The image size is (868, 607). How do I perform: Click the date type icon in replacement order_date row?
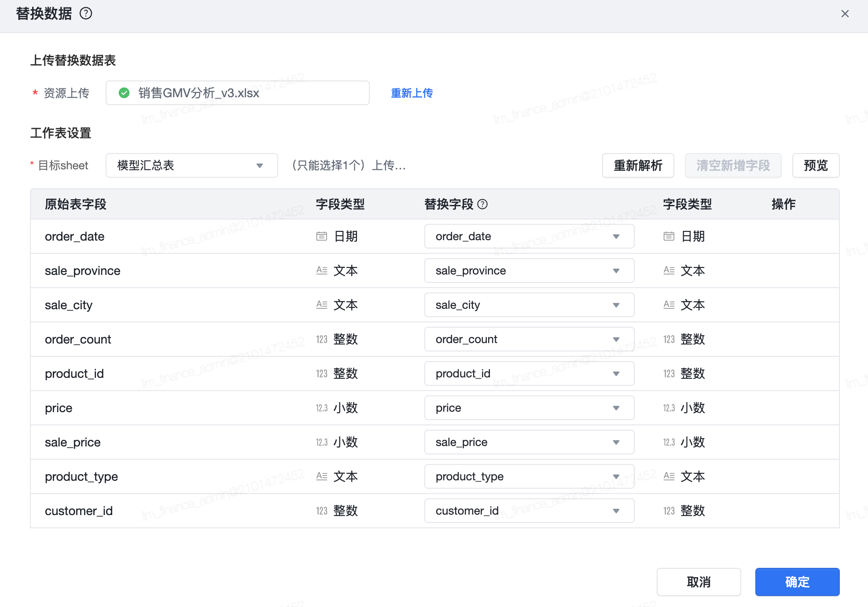[x=669, y=236]
